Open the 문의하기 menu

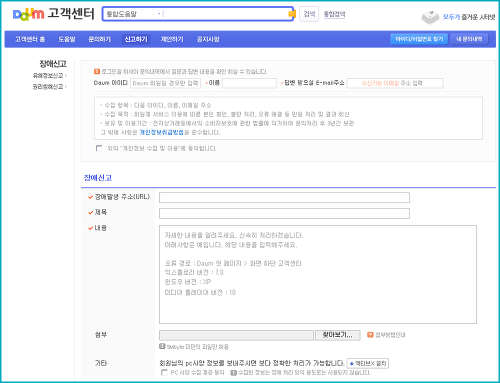pos(99,39)
